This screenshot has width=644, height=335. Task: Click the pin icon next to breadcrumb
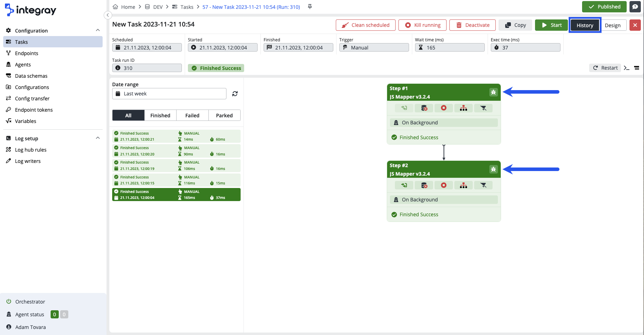point(310,7)
